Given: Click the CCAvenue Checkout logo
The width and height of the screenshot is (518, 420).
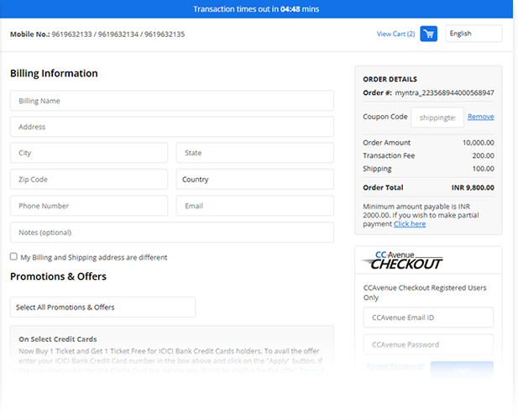Looking at the screenshot, I should [x=403, y=260].
